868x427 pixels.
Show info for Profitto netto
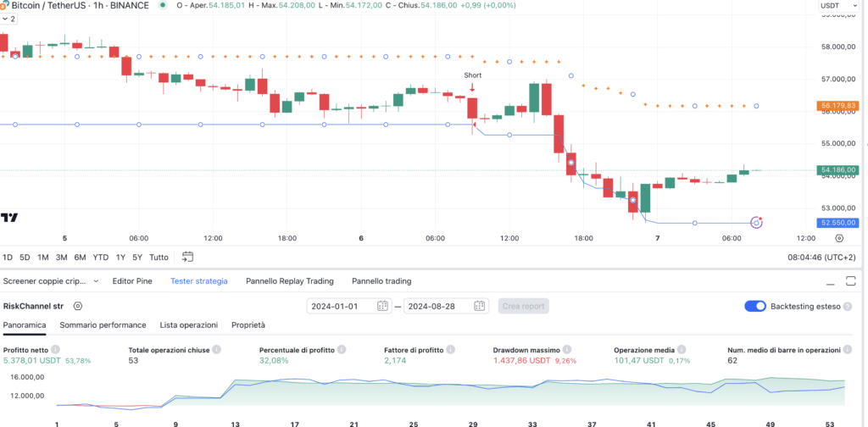tap(55, 350)
